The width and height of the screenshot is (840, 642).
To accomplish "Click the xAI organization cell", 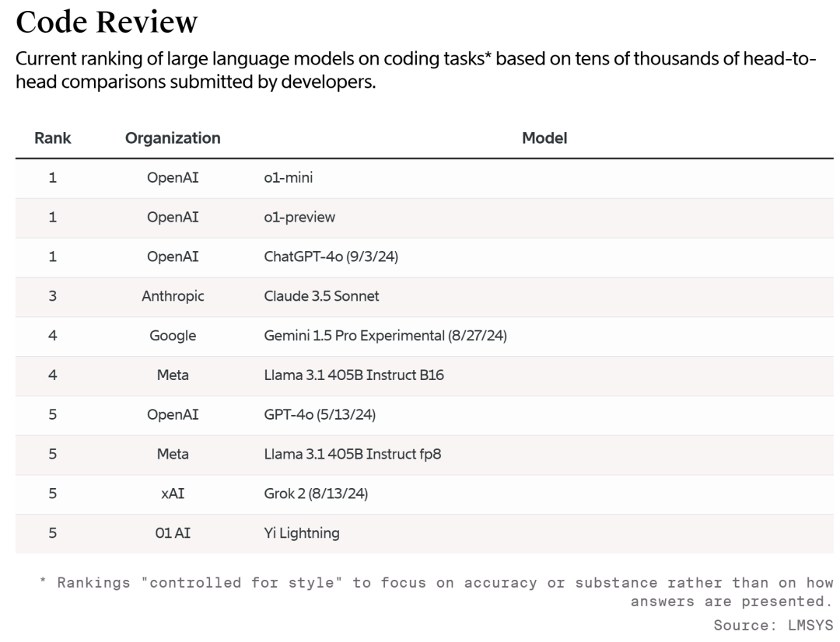I will tap(173, 494).
